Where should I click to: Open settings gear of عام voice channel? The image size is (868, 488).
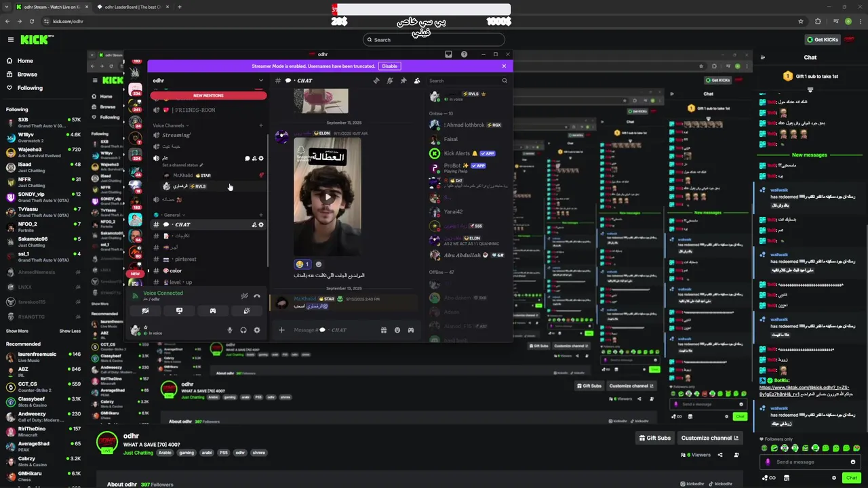click(x=261, y=158)
